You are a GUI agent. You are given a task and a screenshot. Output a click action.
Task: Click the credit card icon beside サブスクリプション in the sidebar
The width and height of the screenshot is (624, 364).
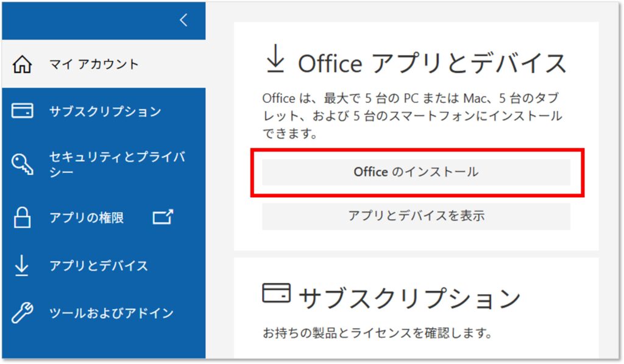[23, 111]
